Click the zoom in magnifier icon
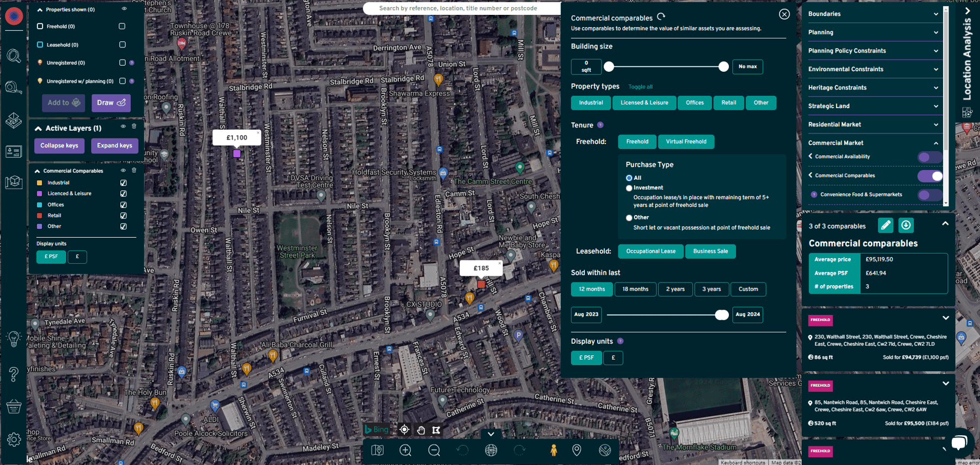The width and height of the screenshot is (980, 465). pyautogui.click(x=406, y=450)
